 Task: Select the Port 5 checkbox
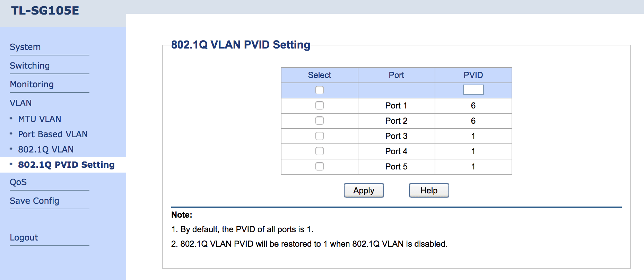click(319, 166)
